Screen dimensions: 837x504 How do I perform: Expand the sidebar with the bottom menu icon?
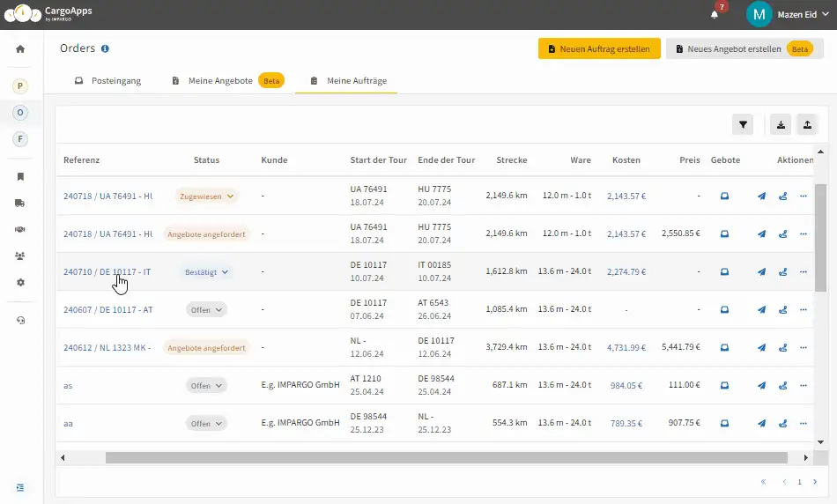(x=20, y=487)
